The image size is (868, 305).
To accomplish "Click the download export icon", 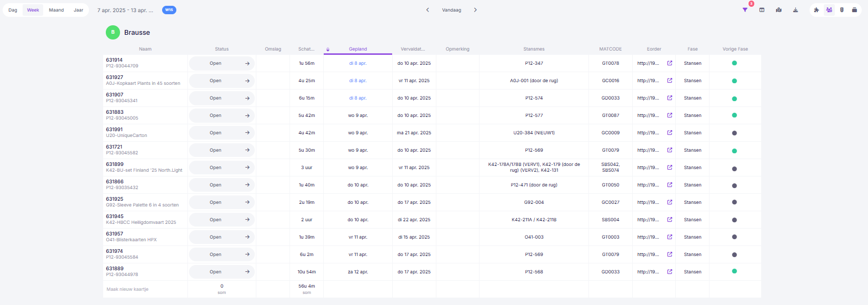I will (x=795, y=10).
